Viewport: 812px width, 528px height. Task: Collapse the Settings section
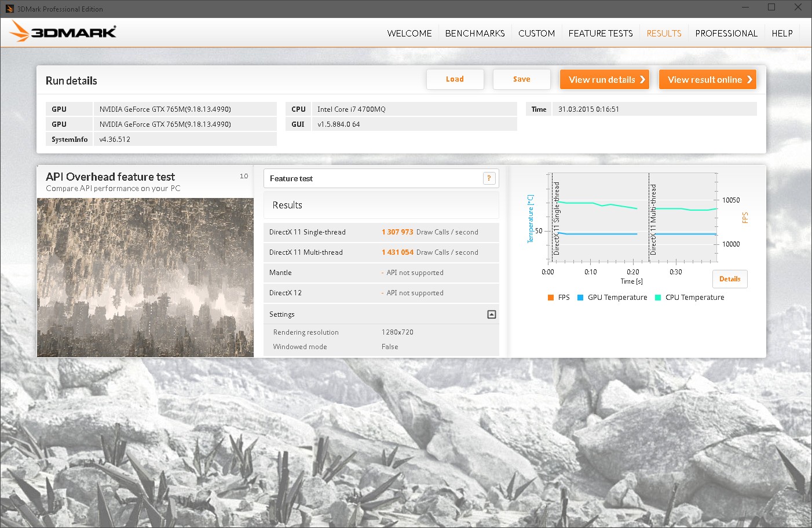[x=492, y=314]
